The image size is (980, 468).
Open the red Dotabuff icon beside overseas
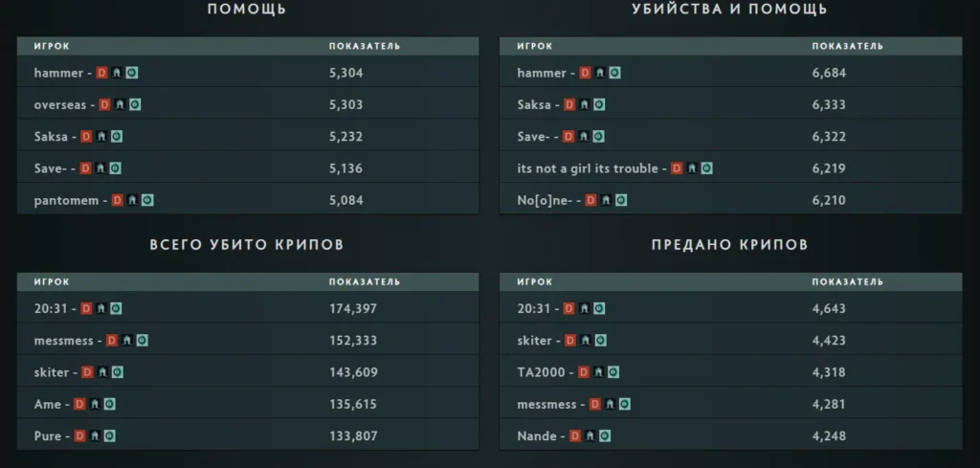pos(105,104)
